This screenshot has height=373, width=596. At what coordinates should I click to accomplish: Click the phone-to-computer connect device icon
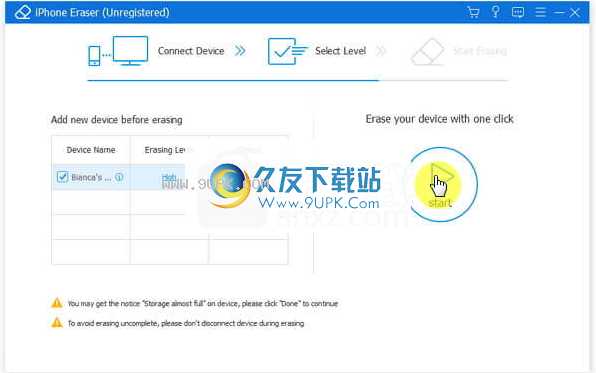click(x=118, y=51)
